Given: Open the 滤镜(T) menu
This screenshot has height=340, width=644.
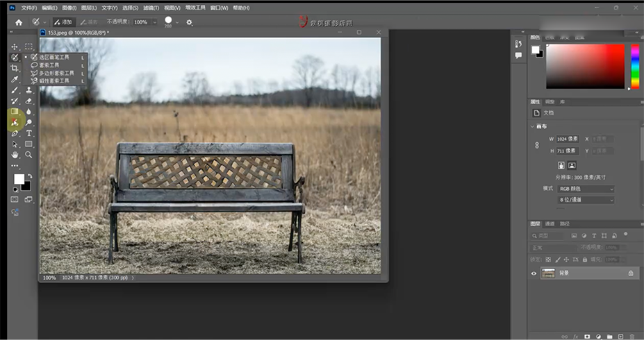Looking at the screenshot, I should pos(151,8).
